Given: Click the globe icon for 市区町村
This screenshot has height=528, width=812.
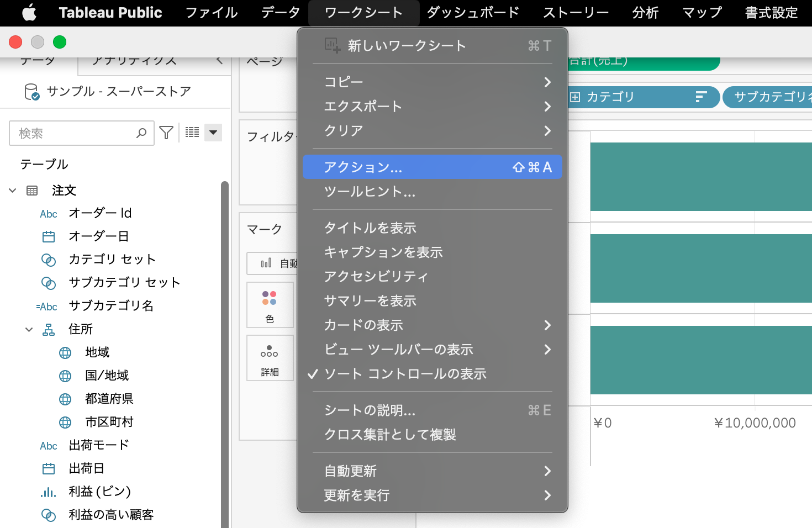Looking at the screenshot, I should click(x=65, y=423).
